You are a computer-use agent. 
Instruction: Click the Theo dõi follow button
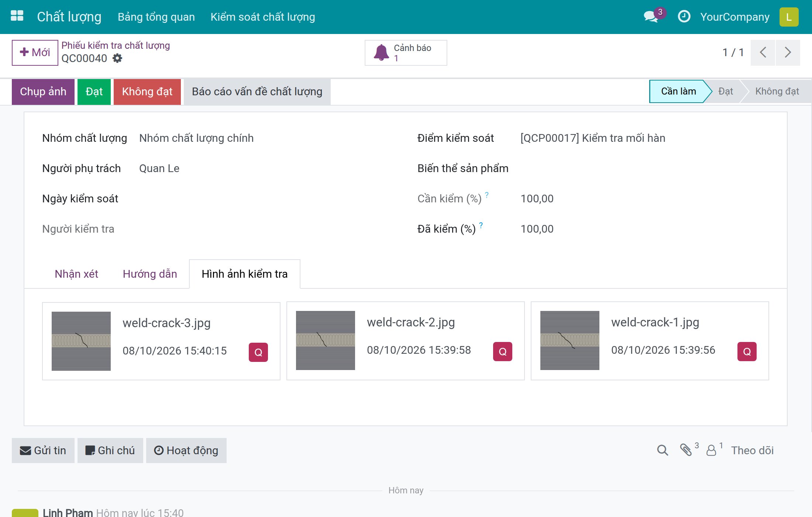(752, 451)
